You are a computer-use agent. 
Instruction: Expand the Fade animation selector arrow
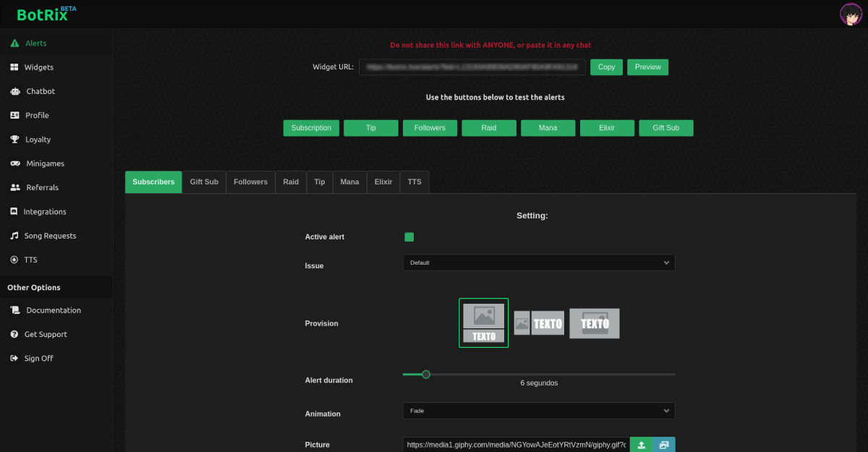click(666, 410)
